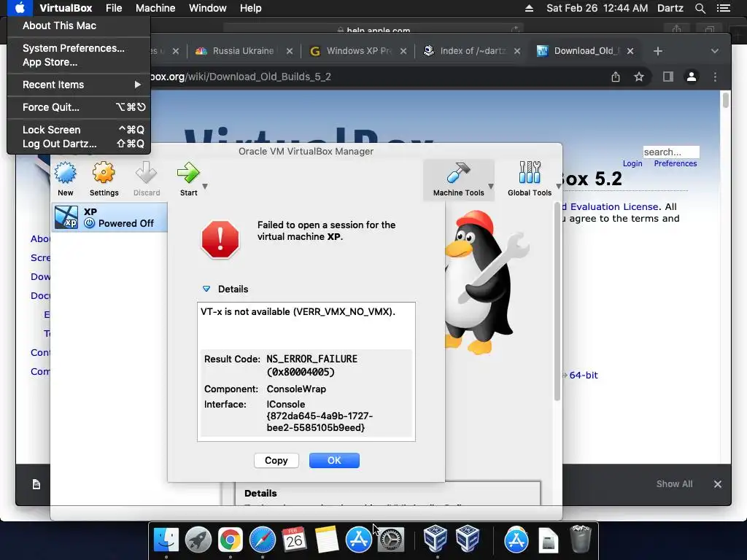Viewport: 747px width, 560px height.
Task: Click the VirtualBox site search field
Action: 671,152
